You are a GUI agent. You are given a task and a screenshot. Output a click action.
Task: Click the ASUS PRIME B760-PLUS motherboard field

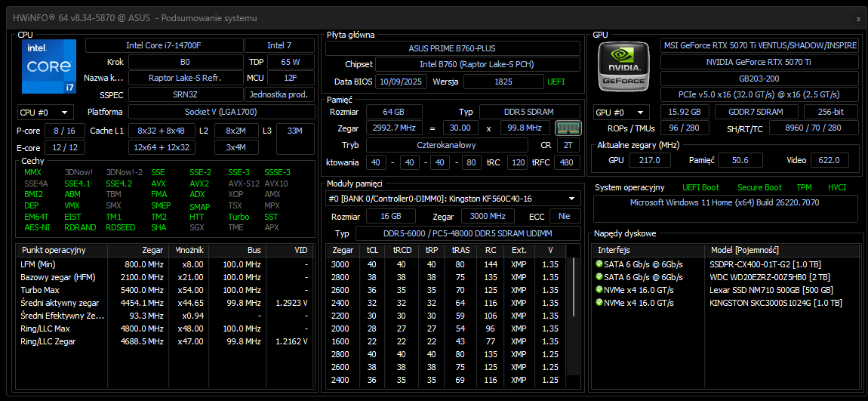click(x=453, y=48)
